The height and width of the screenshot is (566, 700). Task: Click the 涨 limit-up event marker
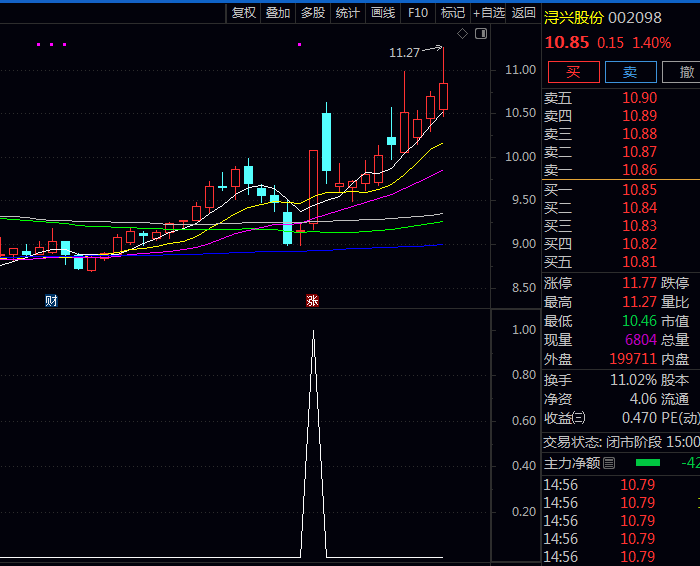[312, 300]
